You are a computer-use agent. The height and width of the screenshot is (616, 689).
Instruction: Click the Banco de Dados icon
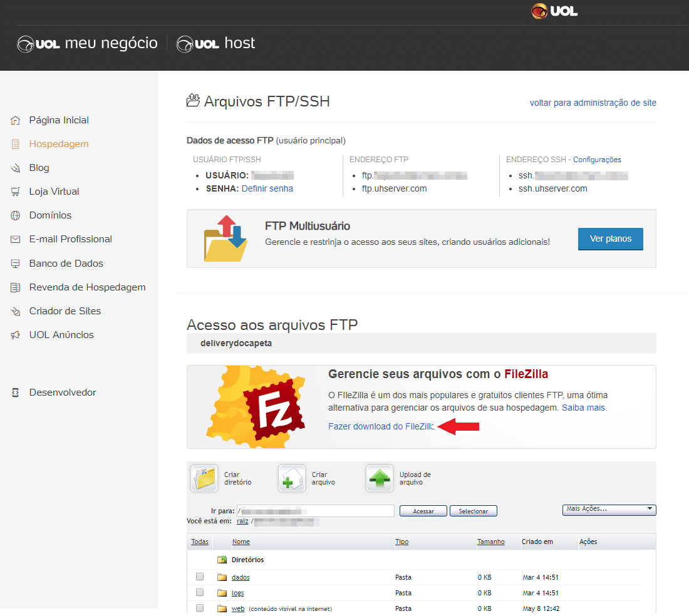tap(16, 264)
